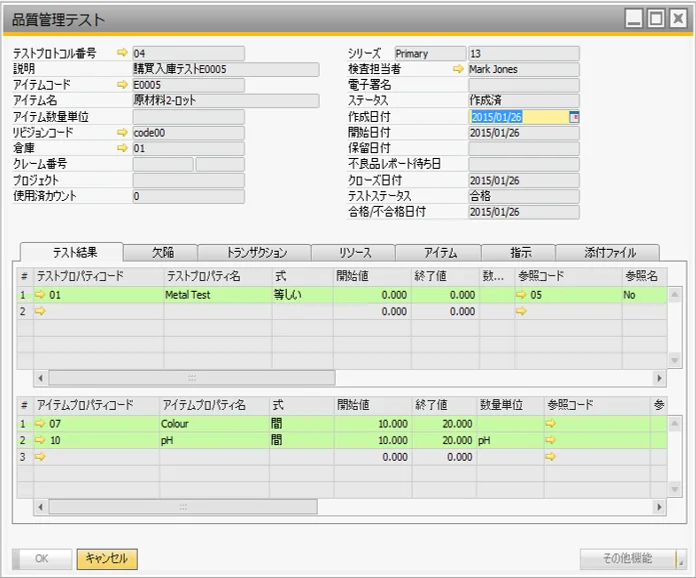Click the クローズ日付 field 2015/01/26
The width and height of the screenshot is (696, 578).
click(524, 180)
